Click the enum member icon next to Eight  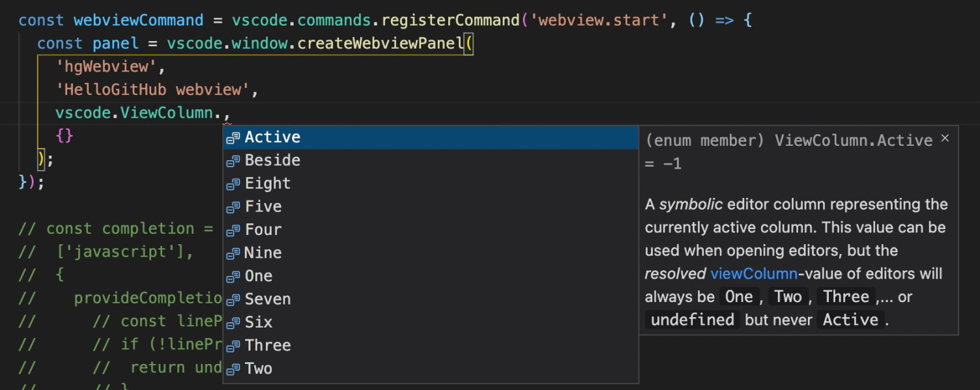[x=233, y=184]
